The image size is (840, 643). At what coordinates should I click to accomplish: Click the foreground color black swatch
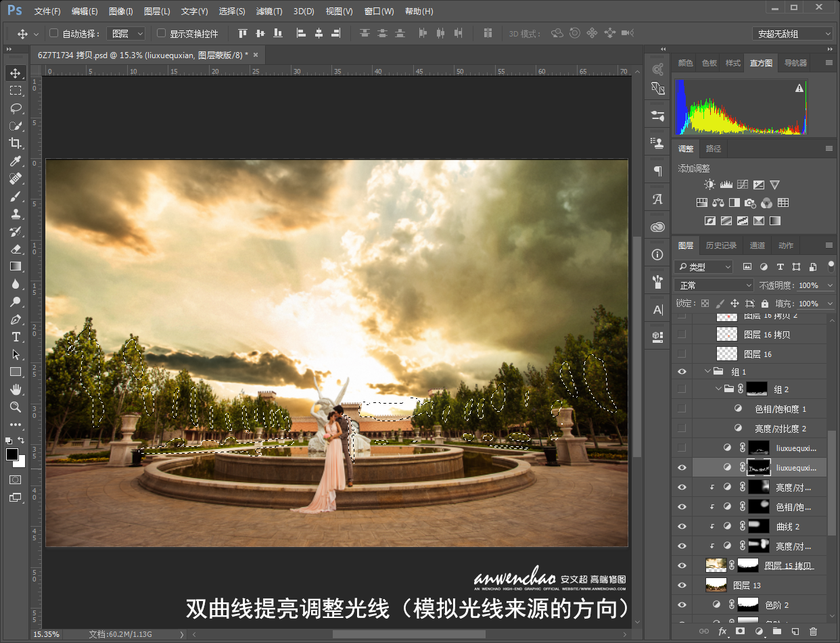point(12,454)
